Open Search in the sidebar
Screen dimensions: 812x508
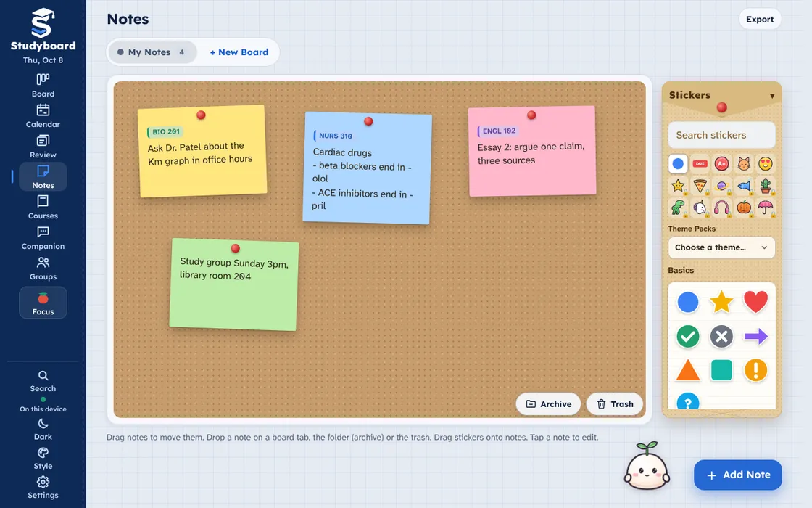point(43,381)
